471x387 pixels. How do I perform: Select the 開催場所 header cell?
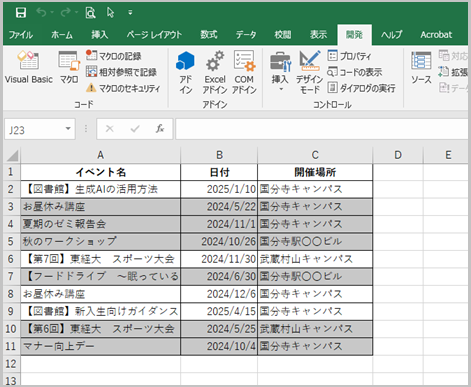tap(315, 172)
